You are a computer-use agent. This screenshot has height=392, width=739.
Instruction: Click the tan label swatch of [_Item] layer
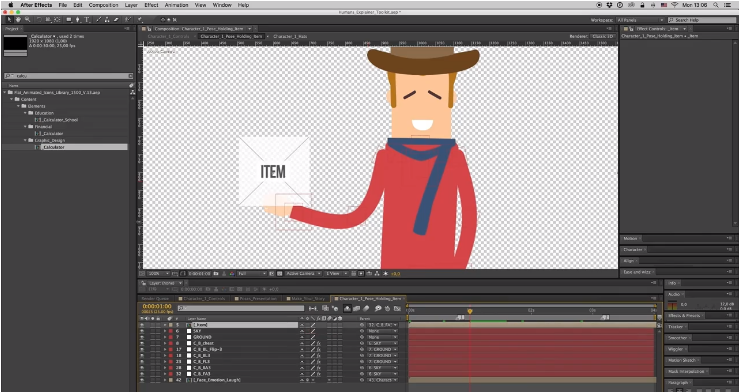(x=171, y=325)
